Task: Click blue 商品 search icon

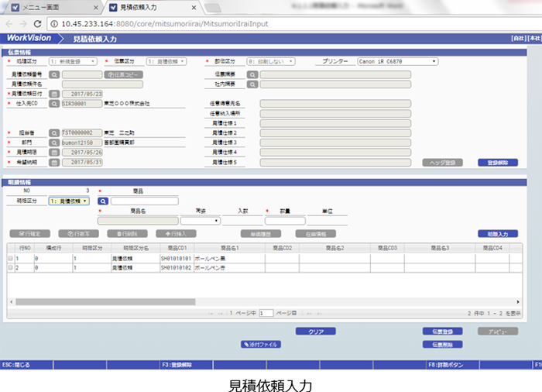Action: (x=103, y=201)
